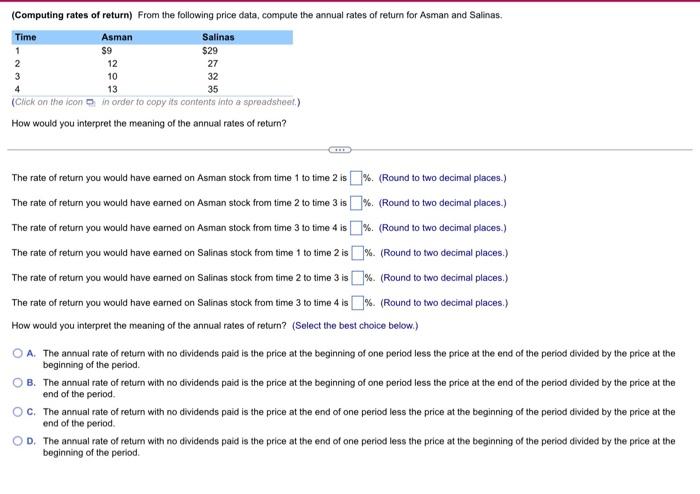Click the Asman column header
The width and height of the screenshot is (700, 494).
[x=117, y=37]
